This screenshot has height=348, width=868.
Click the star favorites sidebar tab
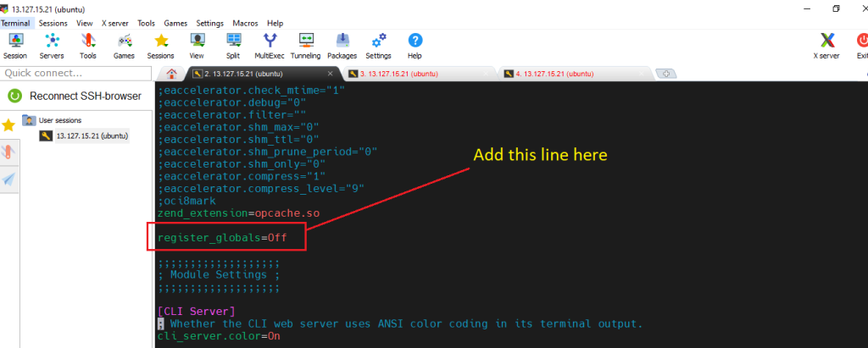click(8, 125)
